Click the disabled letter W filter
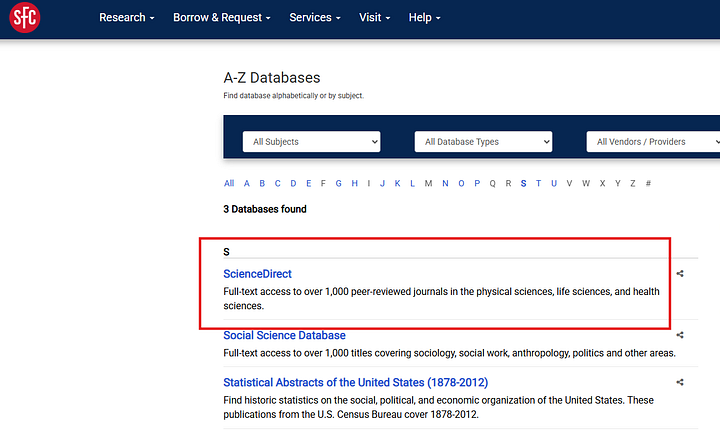The height and width of the screenshot is (441, 720). coord(586,183)
